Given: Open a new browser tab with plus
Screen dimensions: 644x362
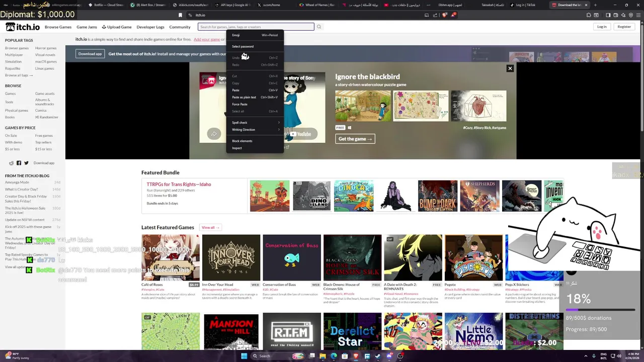Looking at the screenshot, I should tap(595, 5).
